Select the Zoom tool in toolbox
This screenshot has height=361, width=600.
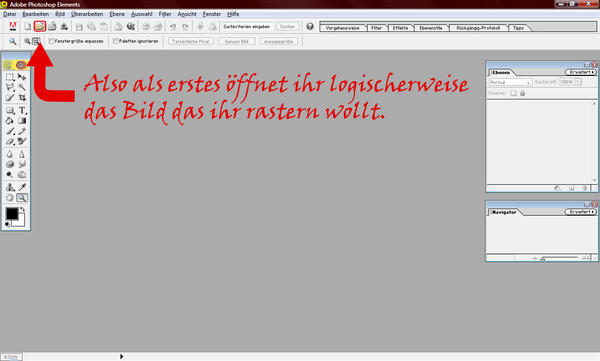[x=22, y=198]
